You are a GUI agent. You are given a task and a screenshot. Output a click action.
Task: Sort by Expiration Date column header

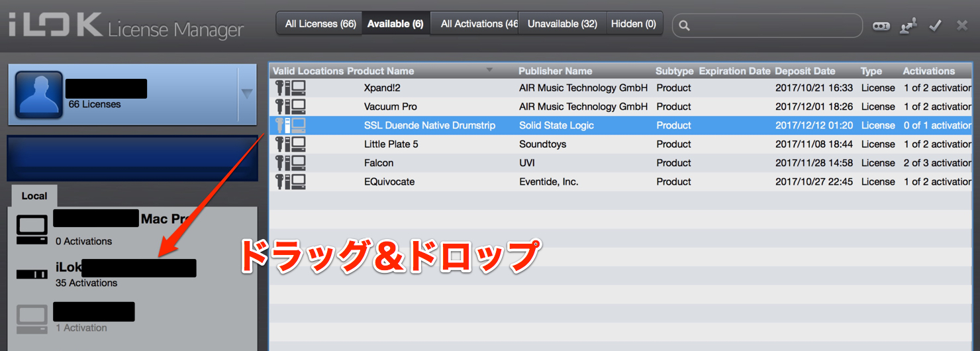[x=734, y=71]
